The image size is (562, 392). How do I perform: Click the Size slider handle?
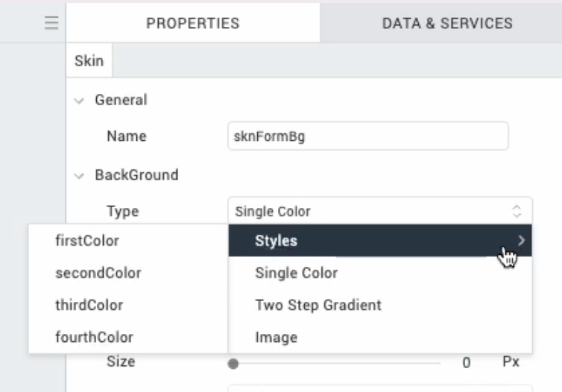coord(233,364)
